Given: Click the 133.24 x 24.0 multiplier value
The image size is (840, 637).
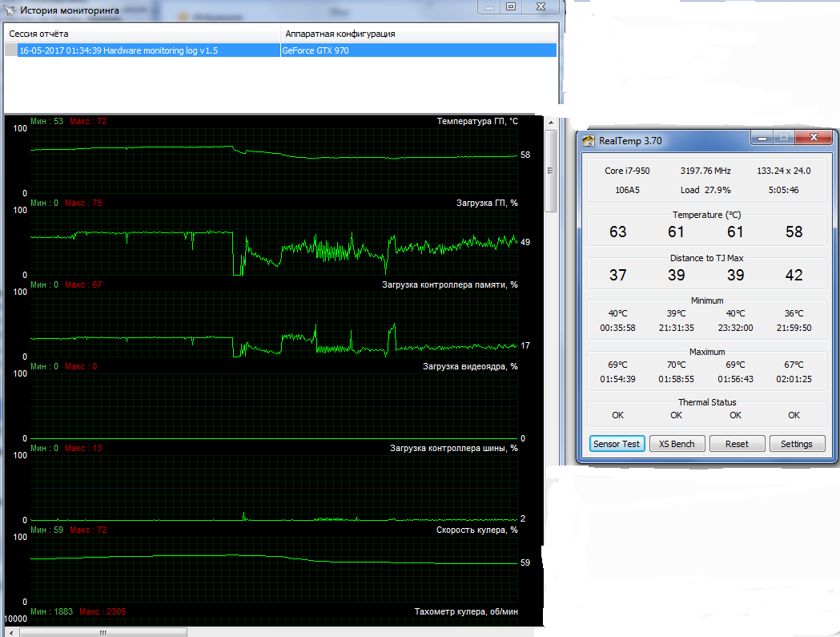Looking at the screenshot, I should pos(783,171).
